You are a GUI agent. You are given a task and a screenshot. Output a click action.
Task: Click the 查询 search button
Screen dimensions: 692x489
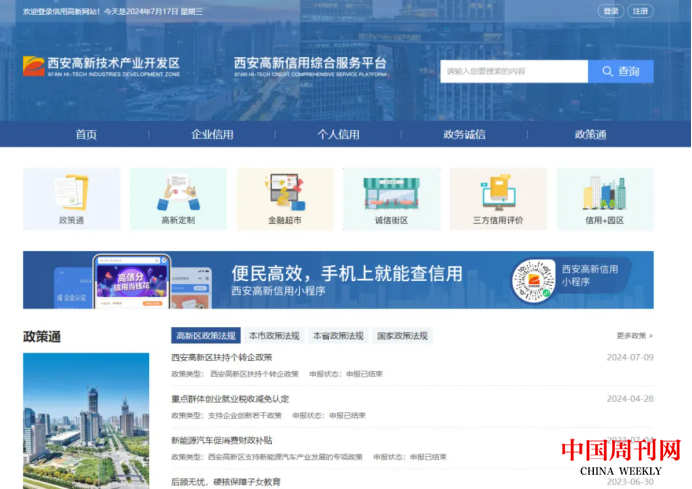[621, 71]
